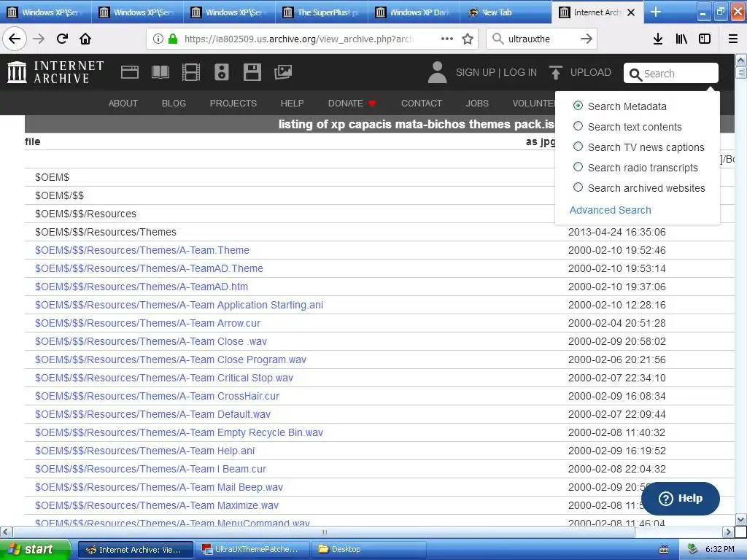Open A-Team Critical Stop.wav link
747x560 pixels.
[164, 378]
